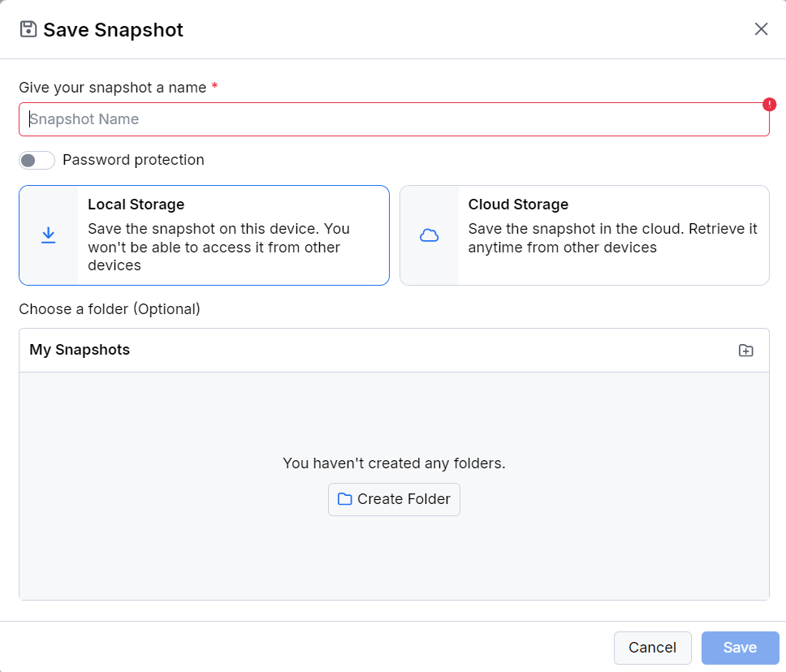Click the Cancel button

coord(652,648)
